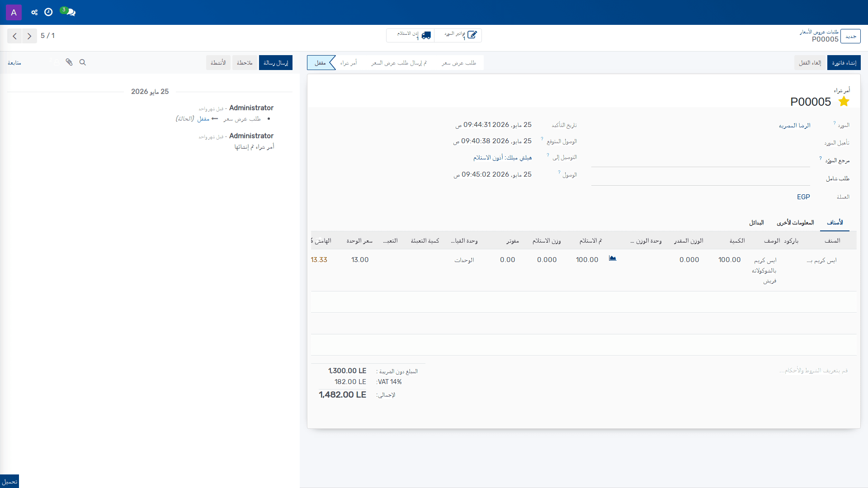Click the الأنشطة button in the chatter

(x=218, y=63)
